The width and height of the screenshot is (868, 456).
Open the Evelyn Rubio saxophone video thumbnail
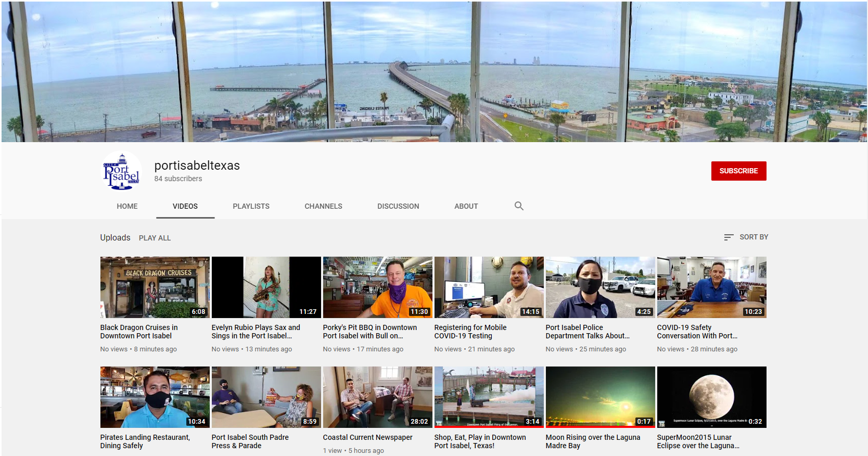pyautogui.click(x=266, y=287)
